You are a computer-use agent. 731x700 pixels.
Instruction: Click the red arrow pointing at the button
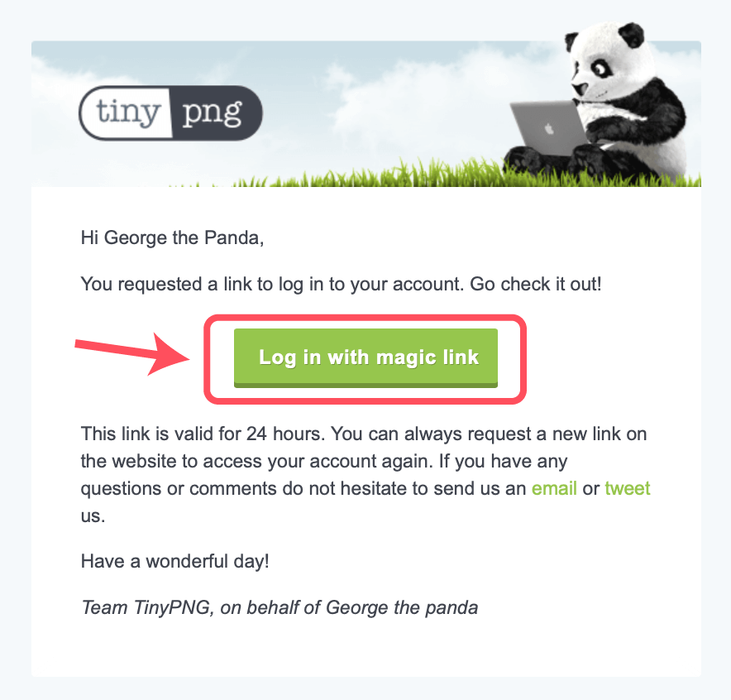(132, 354)
